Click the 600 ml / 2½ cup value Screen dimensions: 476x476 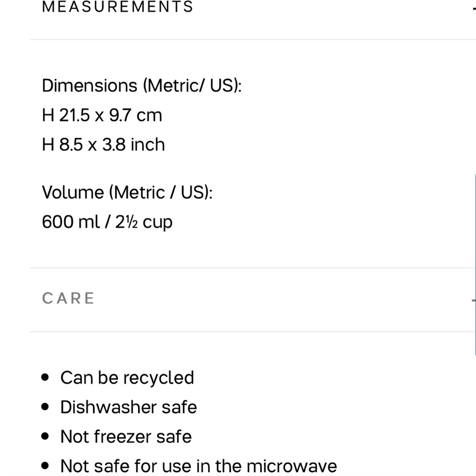[x=107, y=222]
